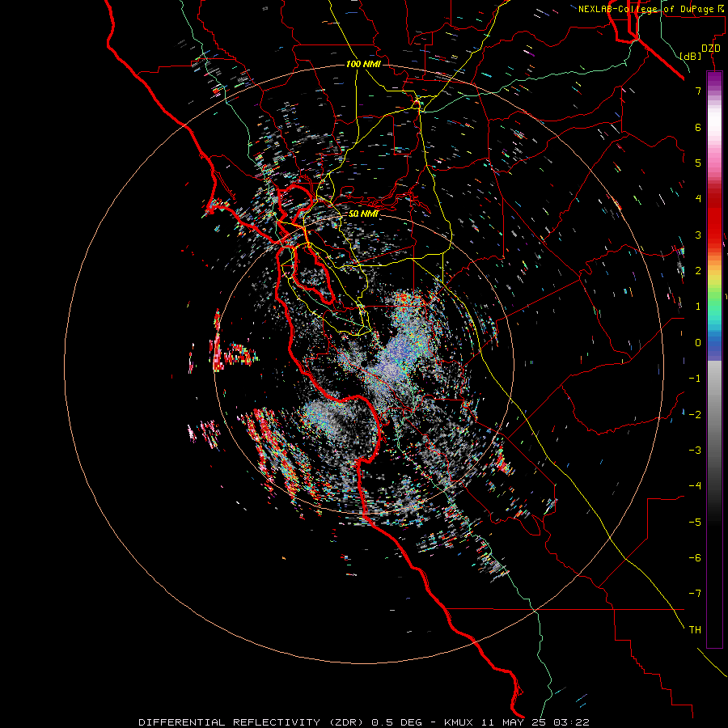Image resolution: width=728 pixels, height=728 pixels.
Task: Click the -4 value on the color scale
Action: (x=695, y=485)
